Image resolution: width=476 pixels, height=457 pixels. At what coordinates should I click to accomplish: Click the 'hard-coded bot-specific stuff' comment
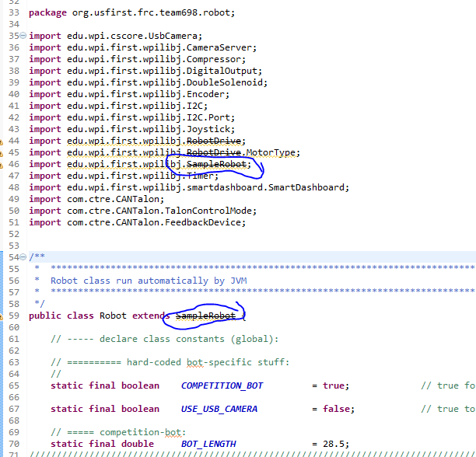[x=170, y=362]
